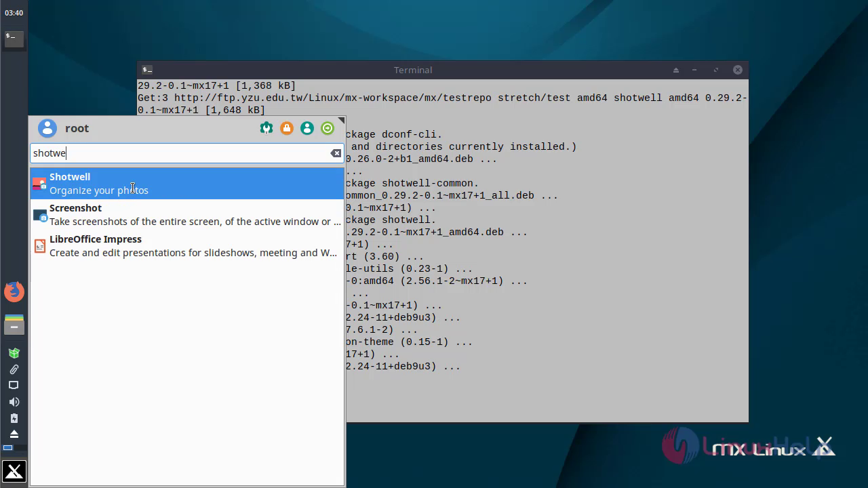
Task: Launch Shotwell from the search results
Action: (x=187, y=184)
